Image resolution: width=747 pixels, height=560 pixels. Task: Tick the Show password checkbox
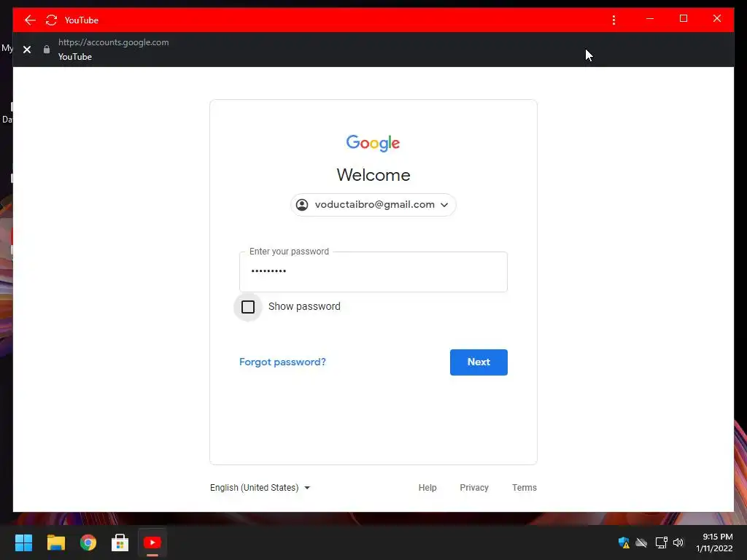248,307
